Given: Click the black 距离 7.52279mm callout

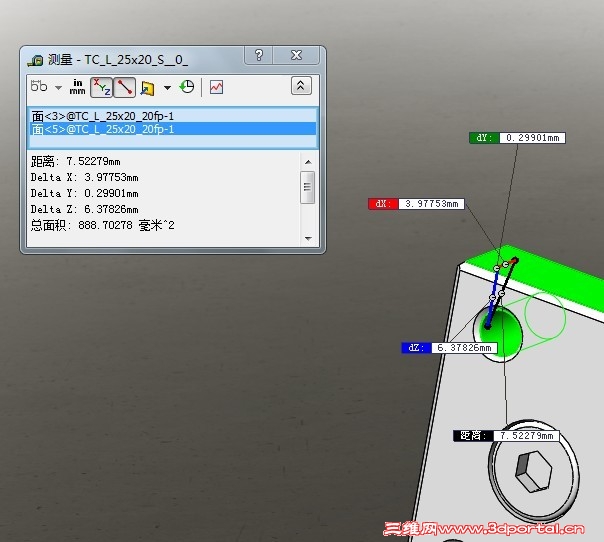Looking at the screenshot, I should [x=506, y=436].
